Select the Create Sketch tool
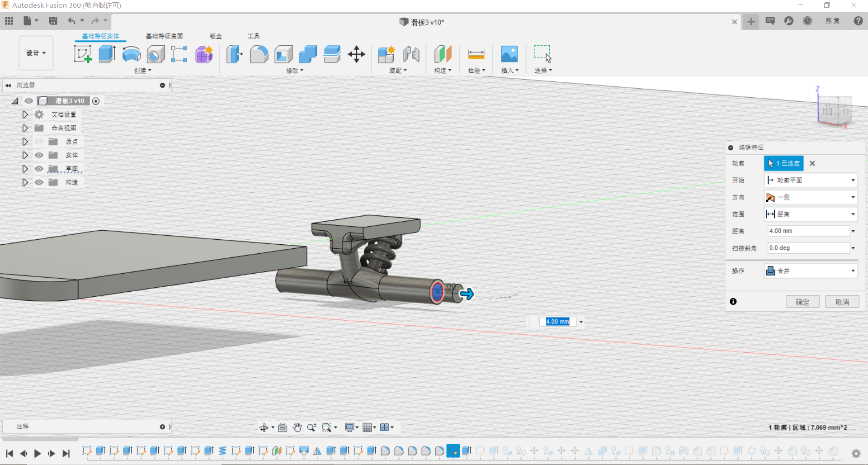868x465 pixels. point(83,54)
